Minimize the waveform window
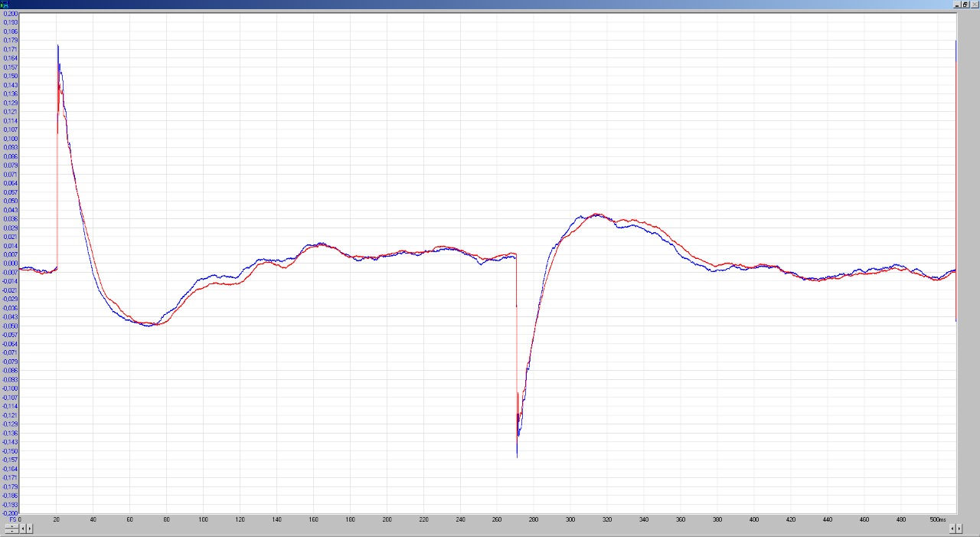 (957, 5)
